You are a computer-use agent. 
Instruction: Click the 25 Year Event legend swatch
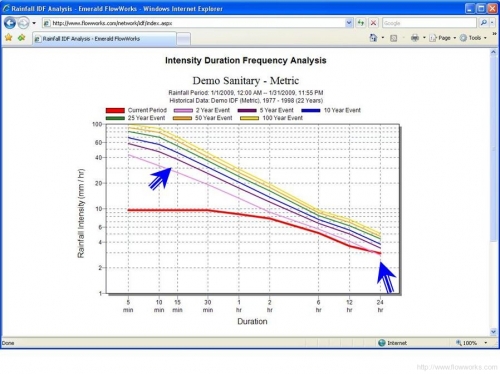coord(115,118)
